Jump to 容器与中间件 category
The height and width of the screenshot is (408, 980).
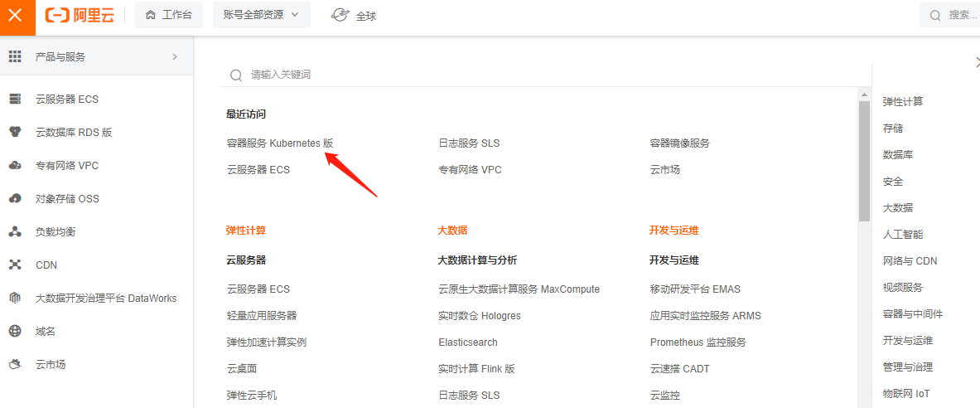tap(913, 314)
